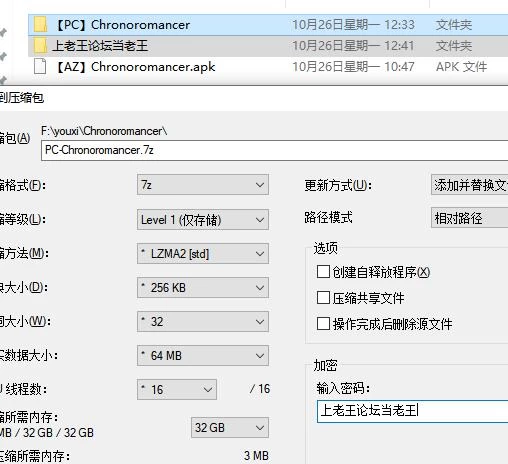
Task: Open the 64 MB solid block size dropdown
Action: tap(203, 356)
